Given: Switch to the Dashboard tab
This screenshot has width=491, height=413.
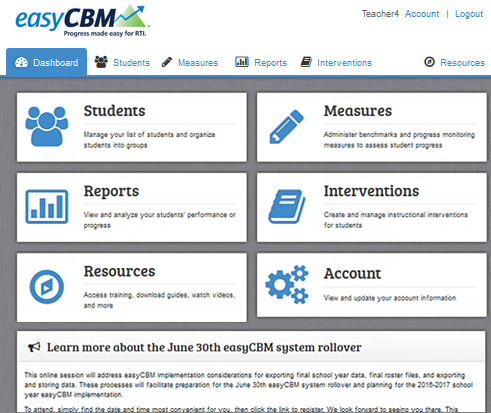Looking at the screenshot, I should coord(47,62).
